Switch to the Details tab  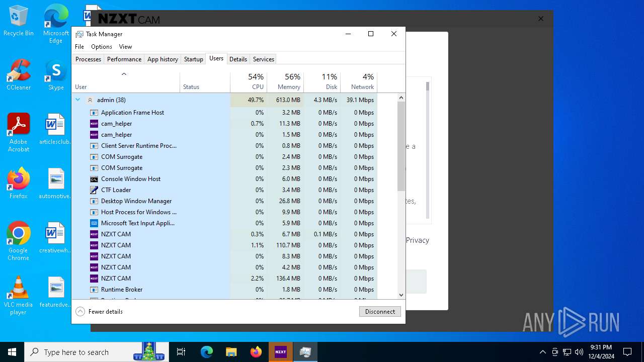click(238, 59)
